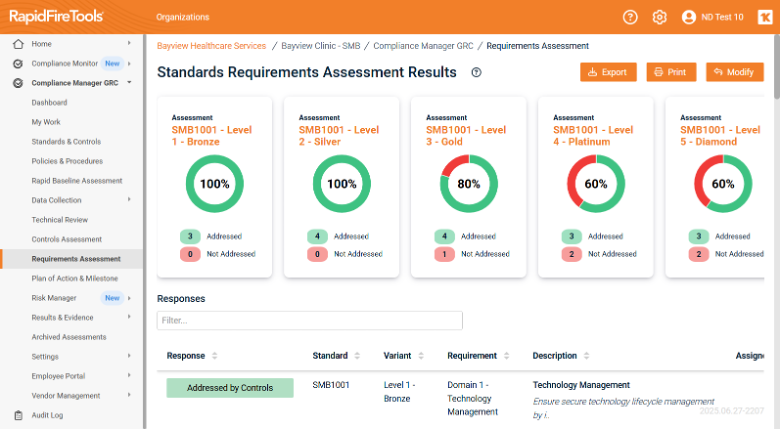Open Archived Assessments in the sidebar
This screenshot has height=430, width=780.
(69, 337)
